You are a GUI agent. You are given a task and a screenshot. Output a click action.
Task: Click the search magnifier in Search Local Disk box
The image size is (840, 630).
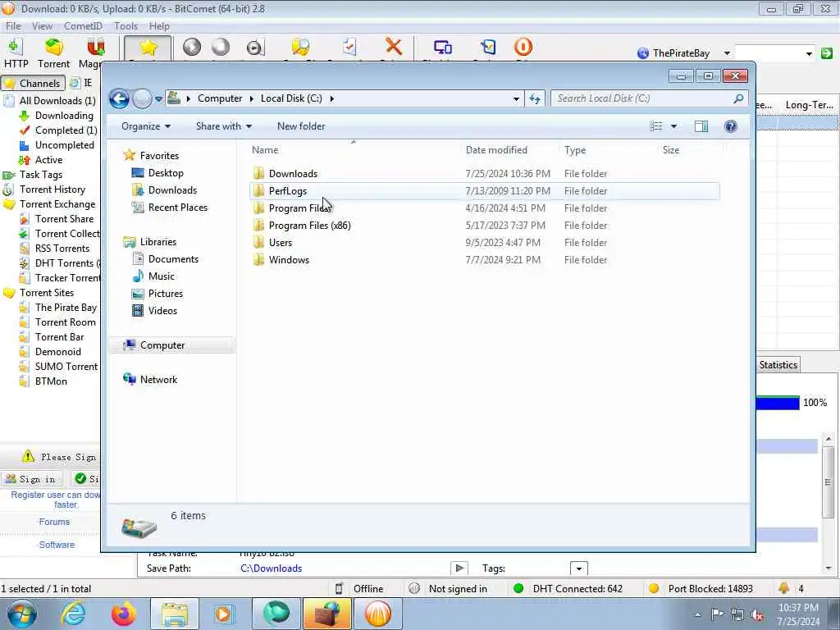pos(739,98)
